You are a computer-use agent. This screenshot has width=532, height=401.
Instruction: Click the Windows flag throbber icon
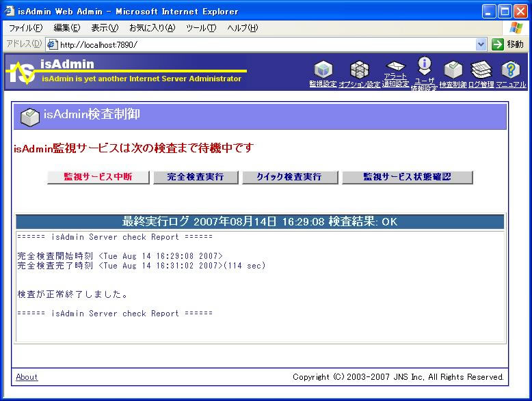(516, 28)
